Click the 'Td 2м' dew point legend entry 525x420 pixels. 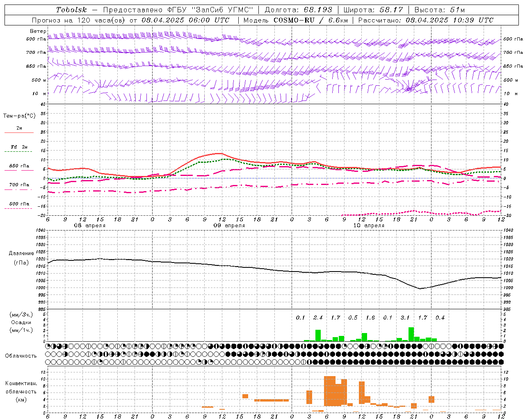click(19, 147)
